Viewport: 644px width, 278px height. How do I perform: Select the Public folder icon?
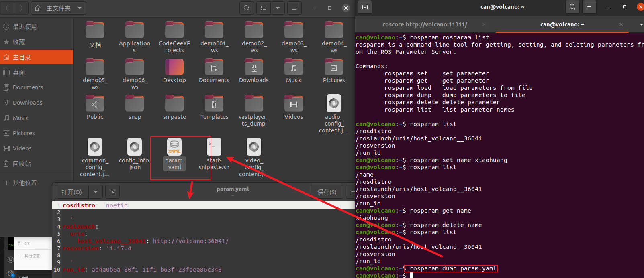(x=95, y=103)
